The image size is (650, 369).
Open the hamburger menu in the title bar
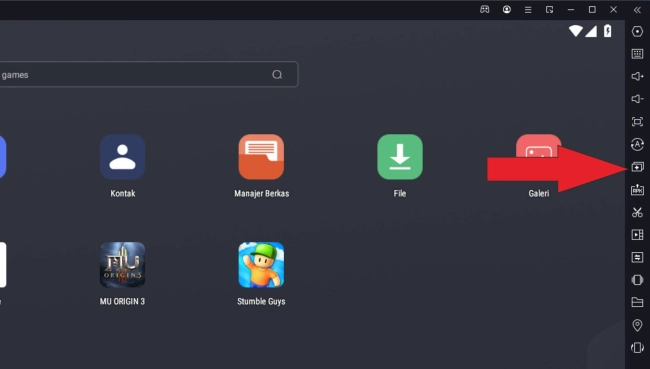coord(528,10)
